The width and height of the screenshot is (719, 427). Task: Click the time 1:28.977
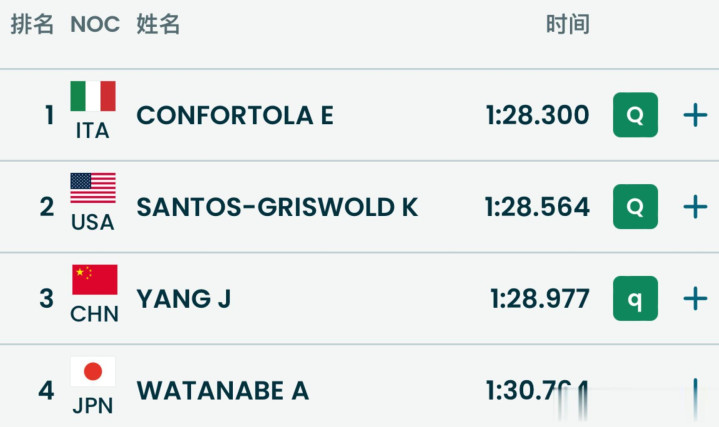pos(540,298)
